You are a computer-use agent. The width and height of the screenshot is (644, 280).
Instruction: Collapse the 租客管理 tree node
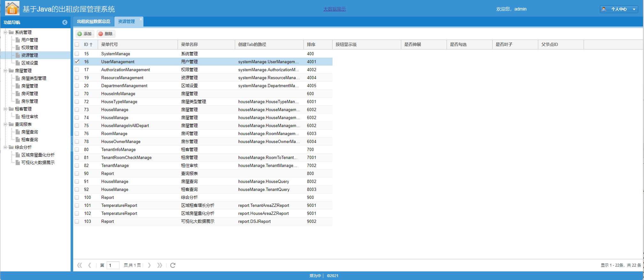coord(5,109)
